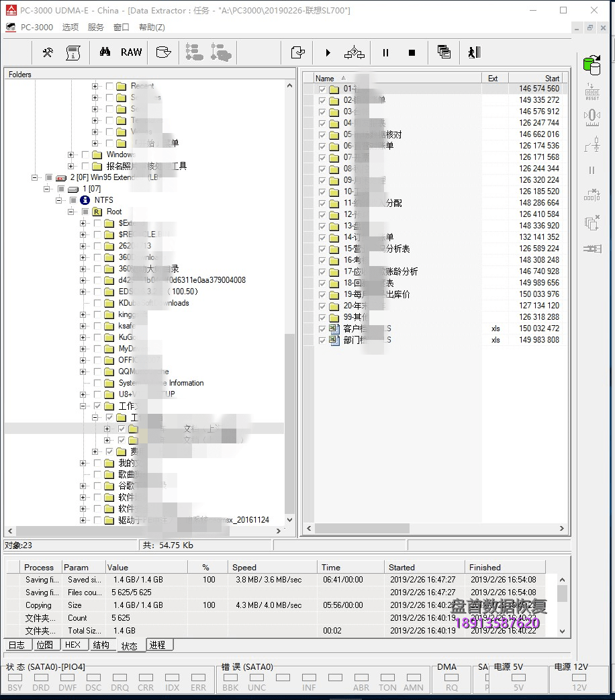Toggle checkbox of MyDr folder
Viewport: 615px width, 700px height.
(x=97, y=349)
